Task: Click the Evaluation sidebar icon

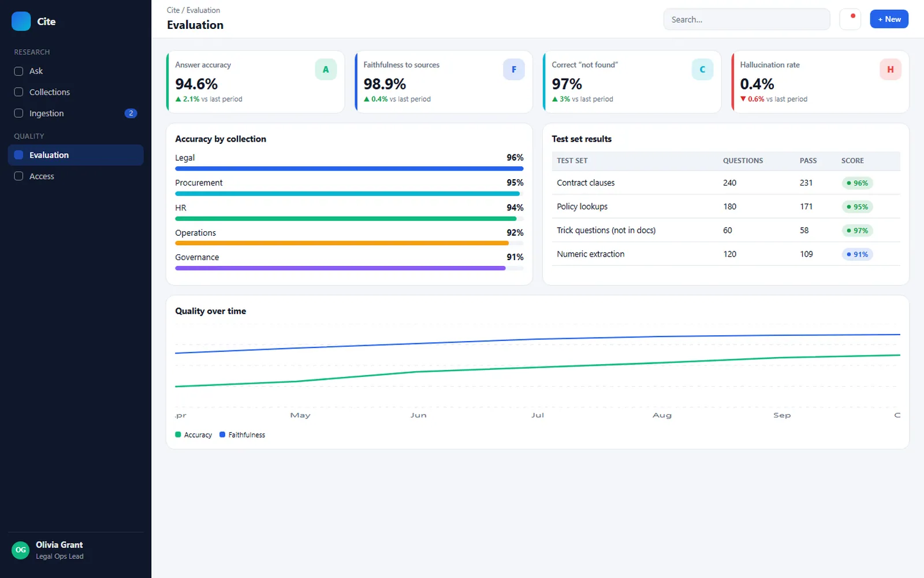Action: pos(18,155)
